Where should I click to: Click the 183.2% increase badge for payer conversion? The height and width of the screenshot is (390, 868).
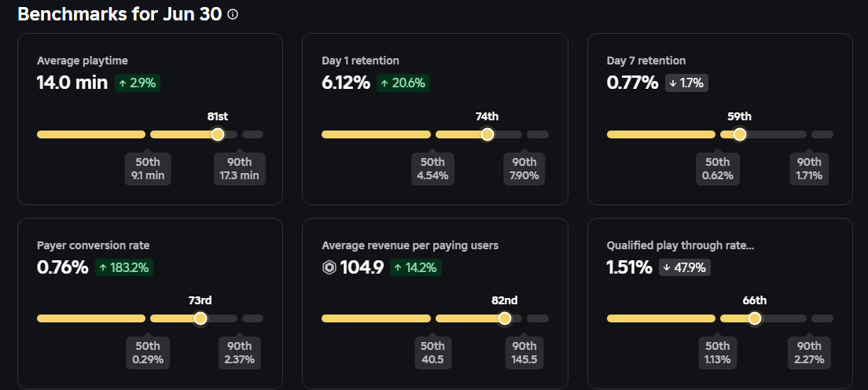point(124,267)
